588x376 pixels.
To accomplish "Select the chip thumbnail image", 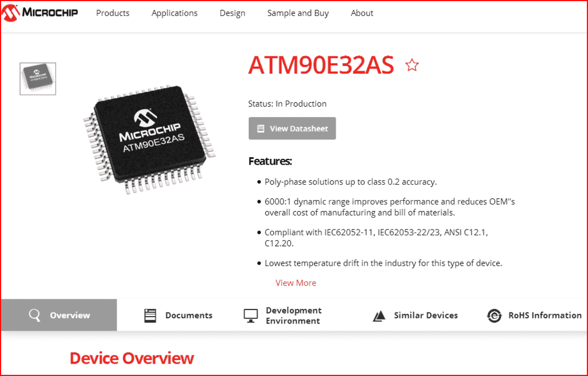I will click(38, 79).
